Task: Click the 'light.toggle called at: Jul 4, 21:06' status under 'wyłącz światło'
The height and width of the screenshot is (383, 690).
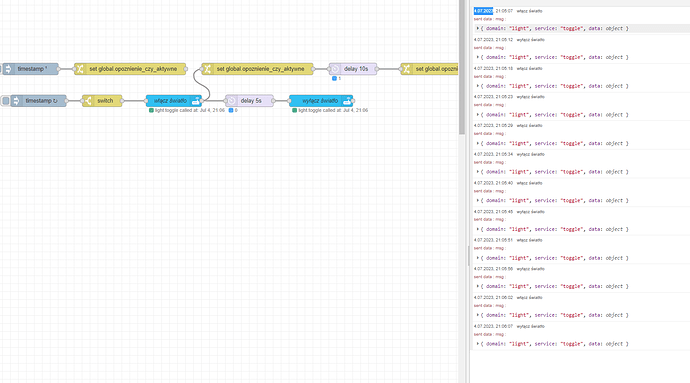Action: (333, 110)
